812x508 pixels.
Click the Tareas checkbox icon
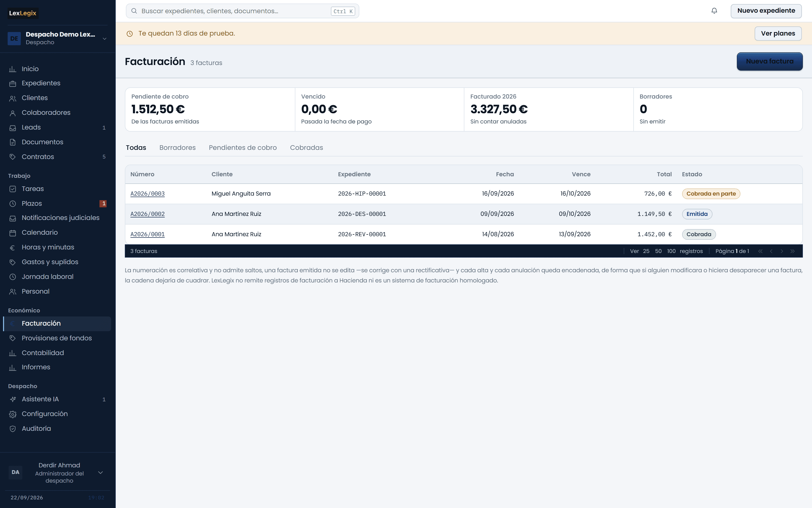pyautogui.click(x=13, y=189)
